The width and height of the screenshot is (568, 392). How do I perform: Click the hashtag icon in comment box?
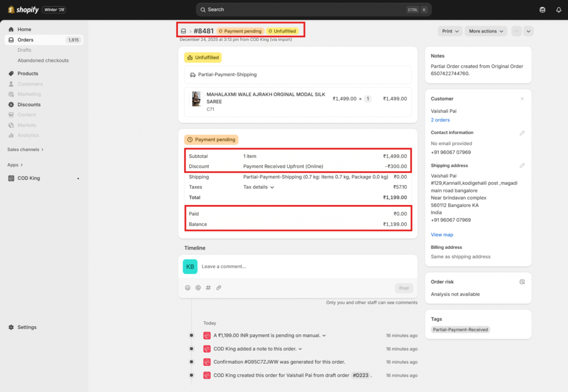[x=209, y=288]
